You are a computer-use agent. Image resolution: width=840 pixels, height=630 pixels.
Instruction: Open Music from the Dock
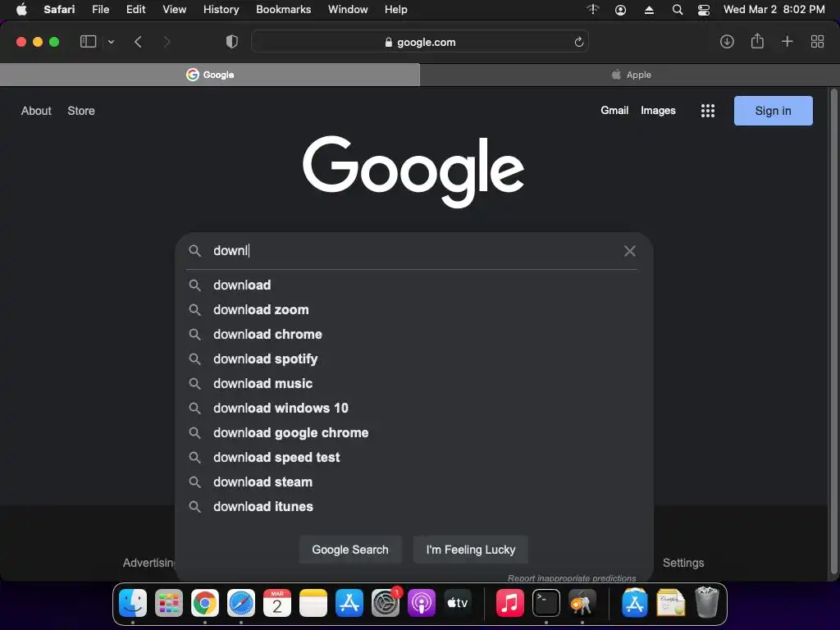coord(509,603)
